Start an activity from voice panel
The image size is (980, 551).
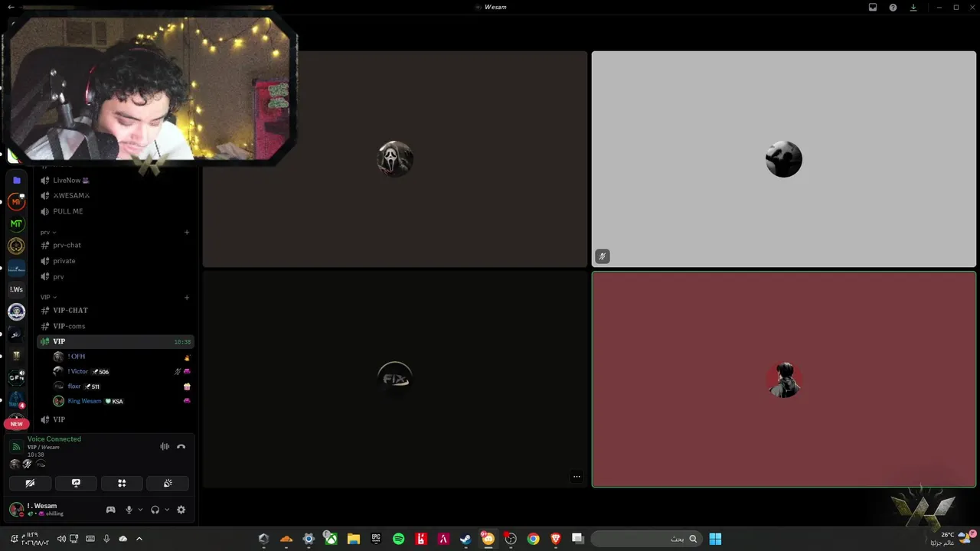122,483
